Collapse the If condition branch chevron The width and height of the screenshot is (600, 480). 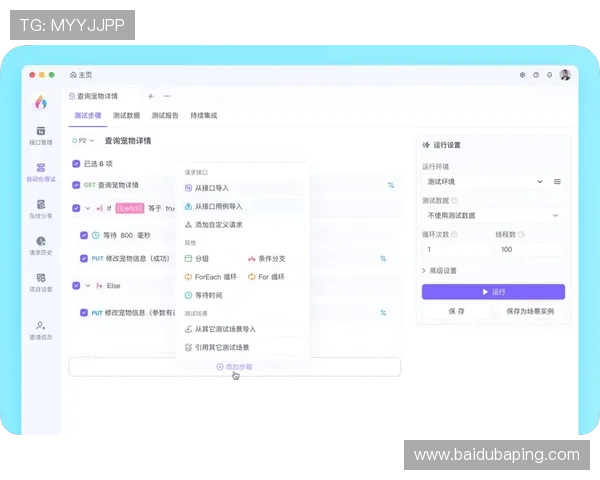point(88,208)
